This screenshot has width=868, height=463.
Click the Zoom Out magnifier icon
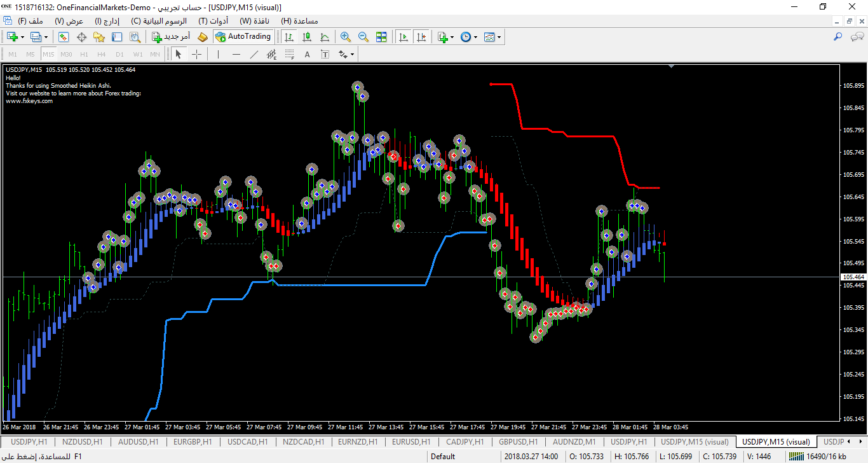[363, 37]
